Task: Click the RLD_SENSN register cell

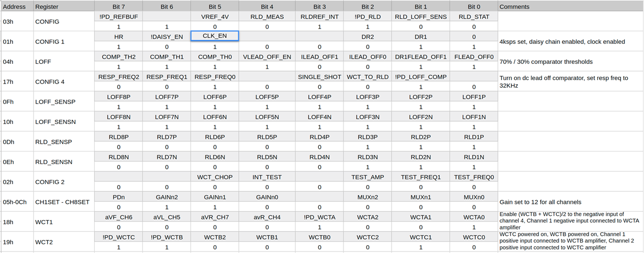Action: 63,162
